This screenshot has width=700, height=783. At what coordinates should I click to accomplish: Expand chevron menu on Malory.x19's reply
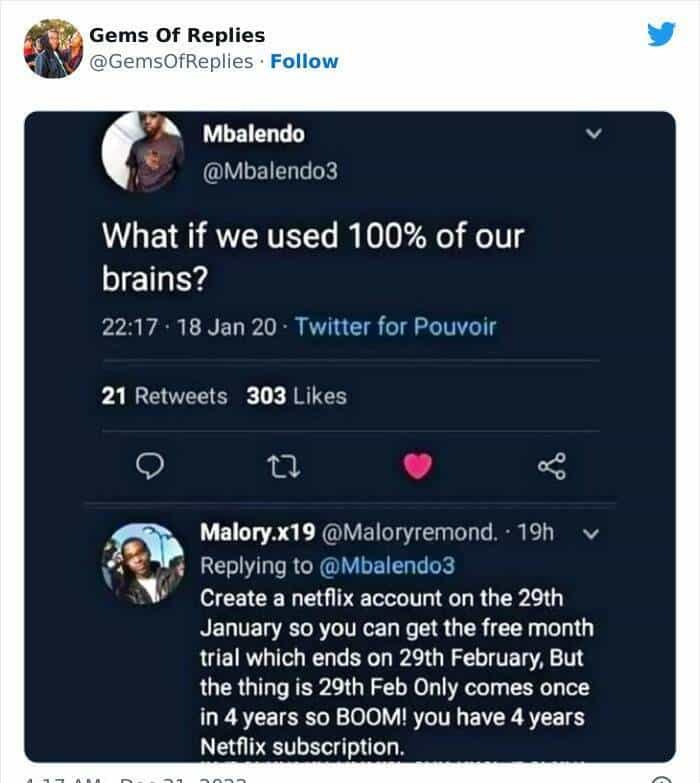tap(590, 534)
